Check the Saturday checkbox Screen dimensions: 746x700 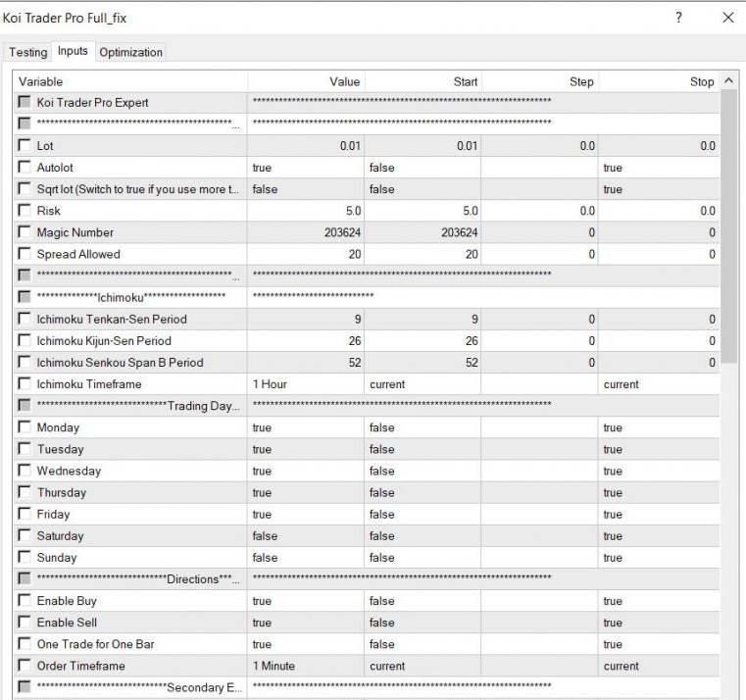click(x=25, y=536)
